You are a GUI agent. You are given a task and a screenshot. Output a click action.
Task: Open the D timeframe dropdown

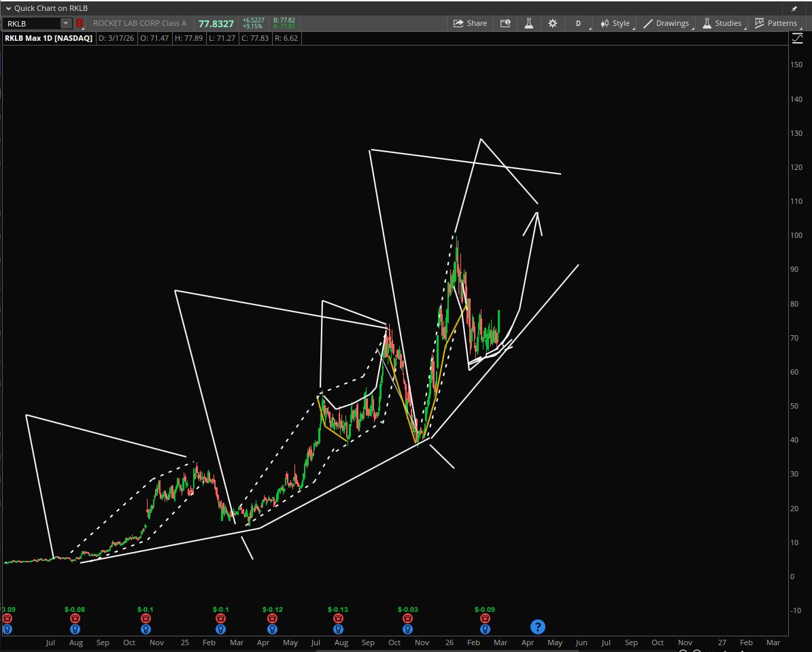(x=577, y=22)
